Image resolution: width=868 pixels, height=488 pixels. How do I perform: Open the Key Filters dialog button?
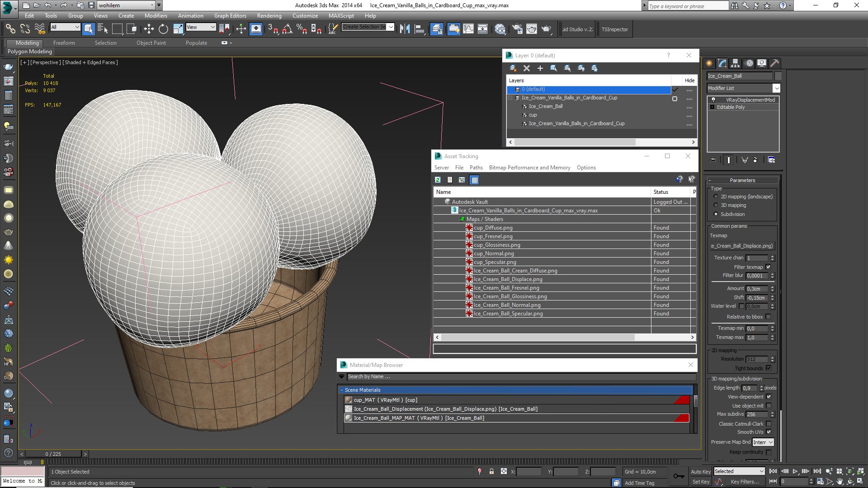[x=745, y=482]
